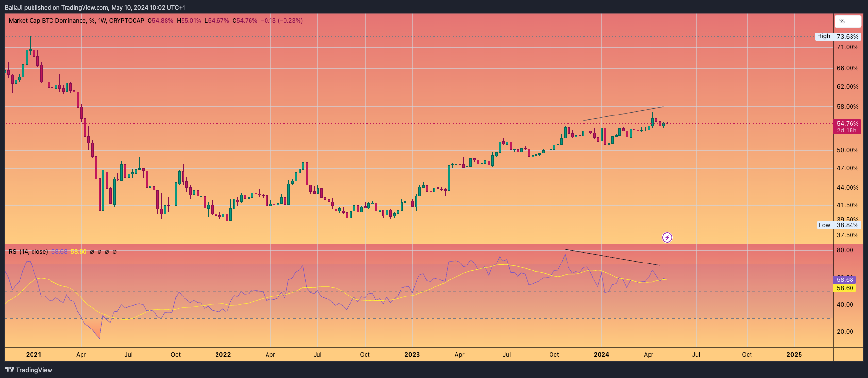
Task: Click the 2023 label on time axis
Action: (412, 355)
